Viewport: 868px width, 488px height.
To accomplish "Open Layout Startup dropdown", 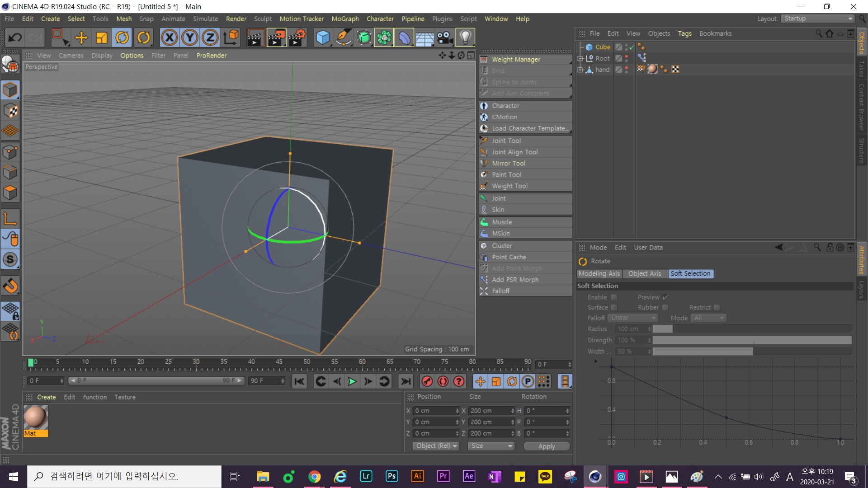I will 818,19.
